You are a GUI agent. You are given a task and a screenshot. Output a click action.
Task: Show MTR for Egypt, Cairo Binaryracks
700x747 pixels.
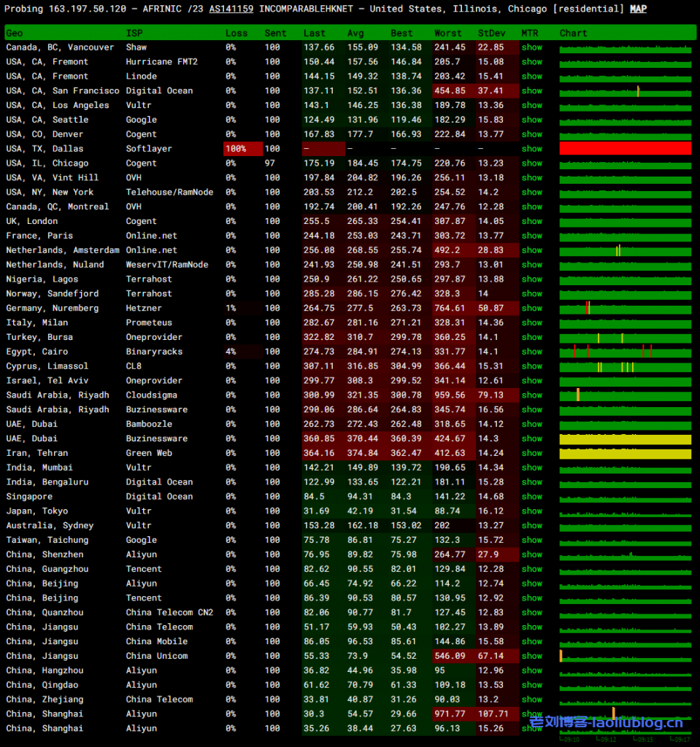532,352
